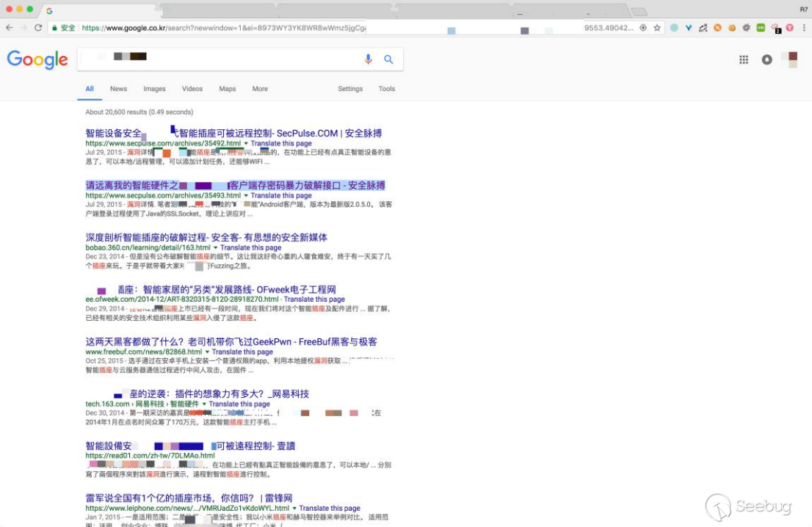Click the Google logo
The height and width of the screenshot is (527, 812).
tap(37, 59)
